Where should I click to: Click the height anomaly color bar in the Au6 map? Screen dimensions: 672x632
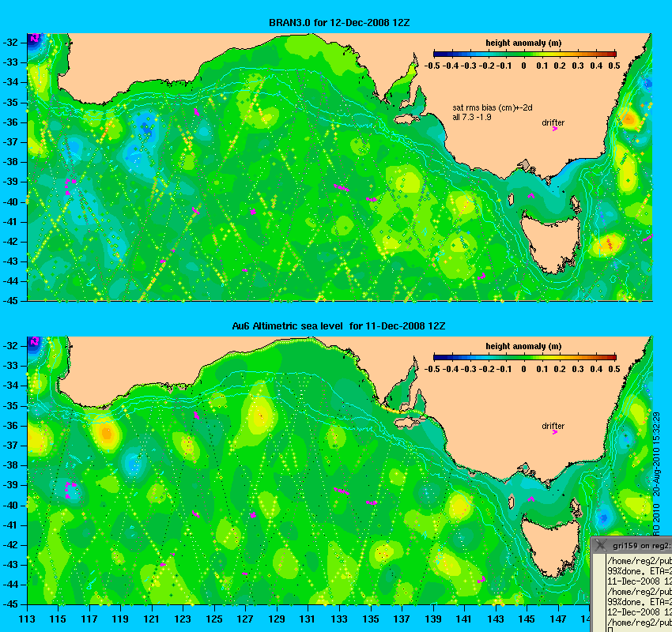(x=525, y=357)
